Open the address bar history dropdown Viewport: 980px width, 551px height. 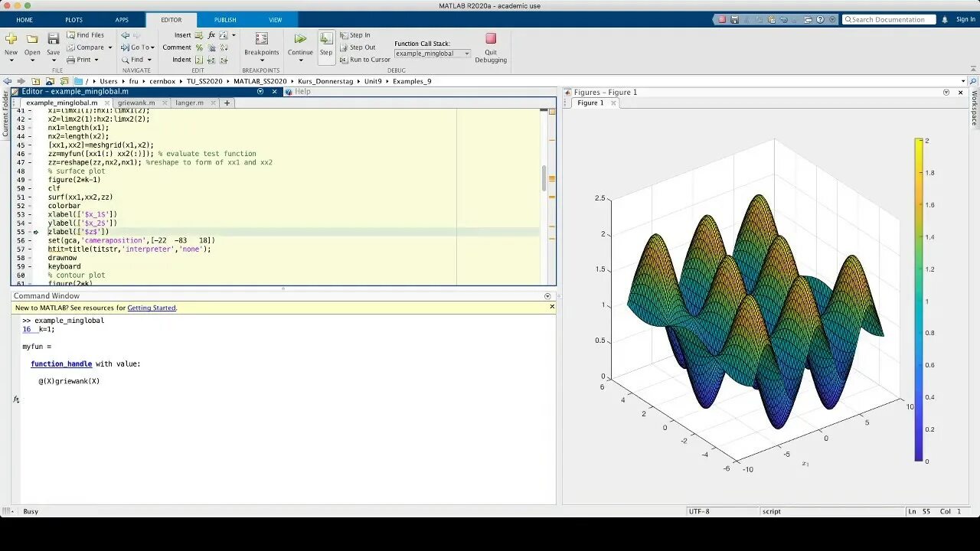point(963,81)
